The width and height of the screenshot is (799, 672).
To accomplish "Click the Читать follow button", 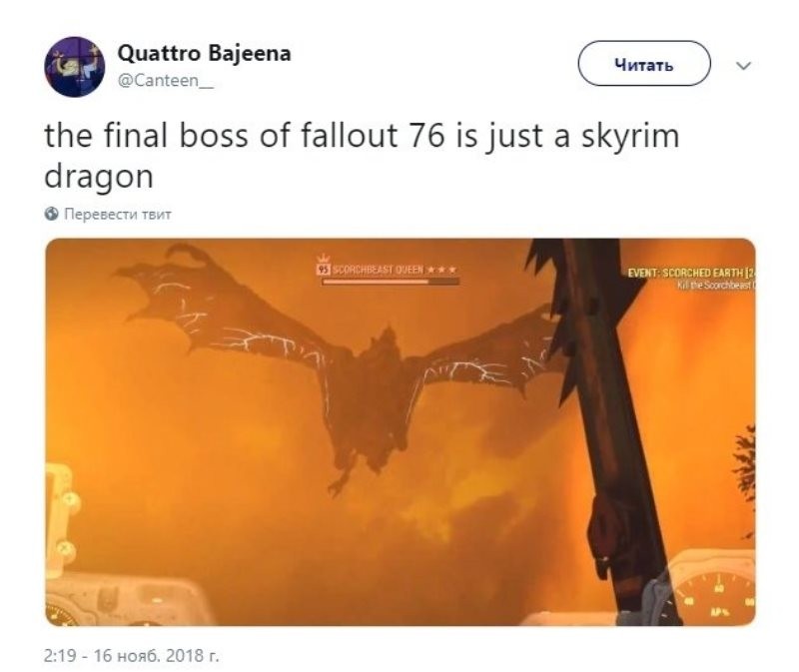I will point(643,64).
